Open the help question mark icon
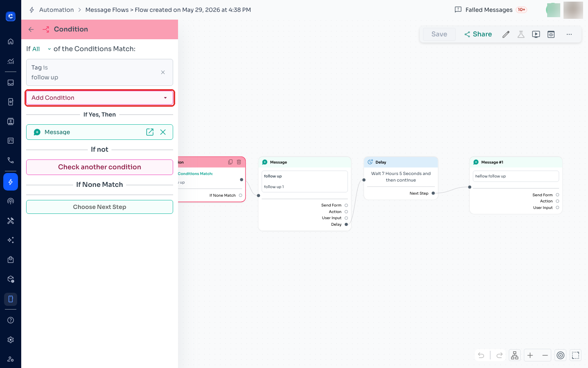Screen dimensions: 588x368 11,320
